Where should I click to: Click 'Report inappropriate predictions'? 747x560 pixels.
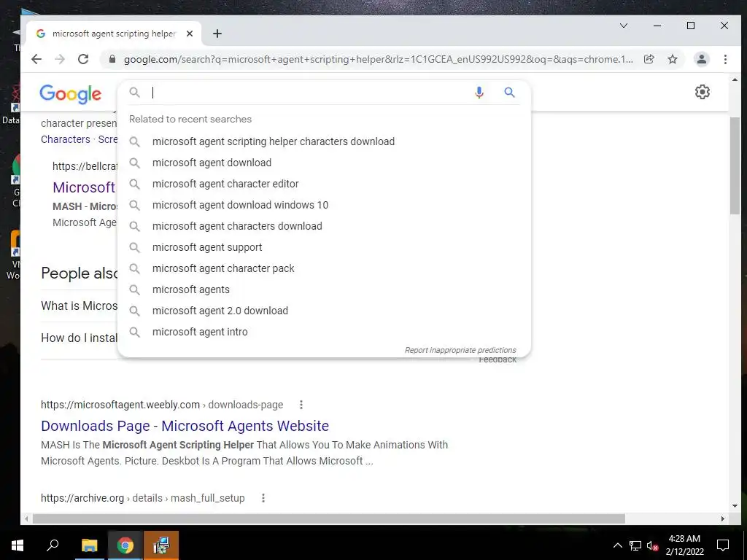pyautogui.click(x=460, y=350)
